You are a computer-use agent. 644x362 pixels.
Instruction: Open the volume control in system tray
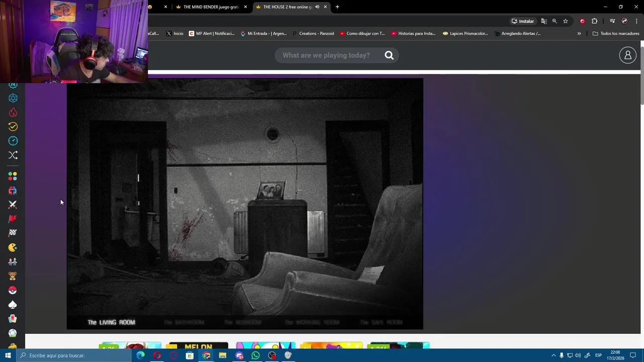point(578,355)
